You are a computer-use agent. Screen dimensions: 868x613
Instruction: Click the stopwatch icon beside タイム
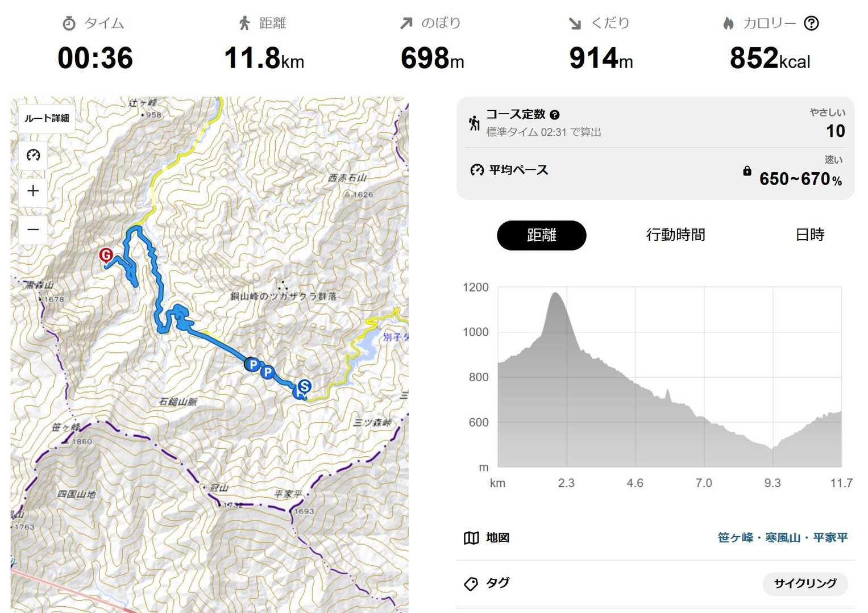pos(69,23)
